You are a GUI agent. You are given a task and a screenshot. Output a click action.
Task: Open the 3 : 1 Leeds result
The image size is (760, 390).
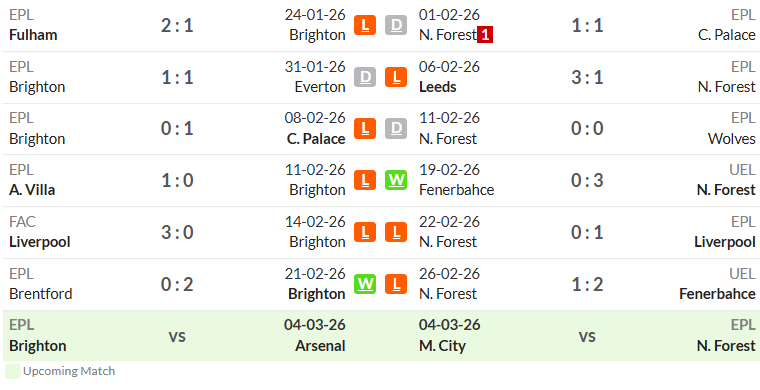(587, 78)
